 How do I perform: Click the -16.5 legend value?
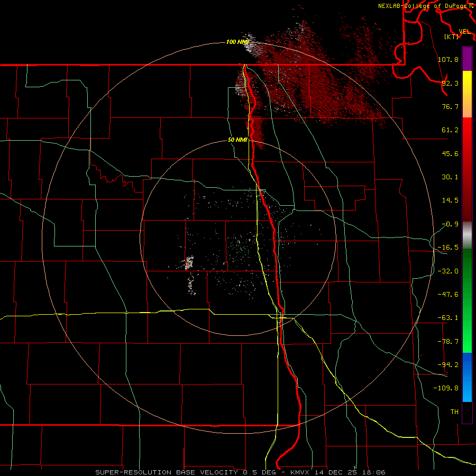point(448,248)
